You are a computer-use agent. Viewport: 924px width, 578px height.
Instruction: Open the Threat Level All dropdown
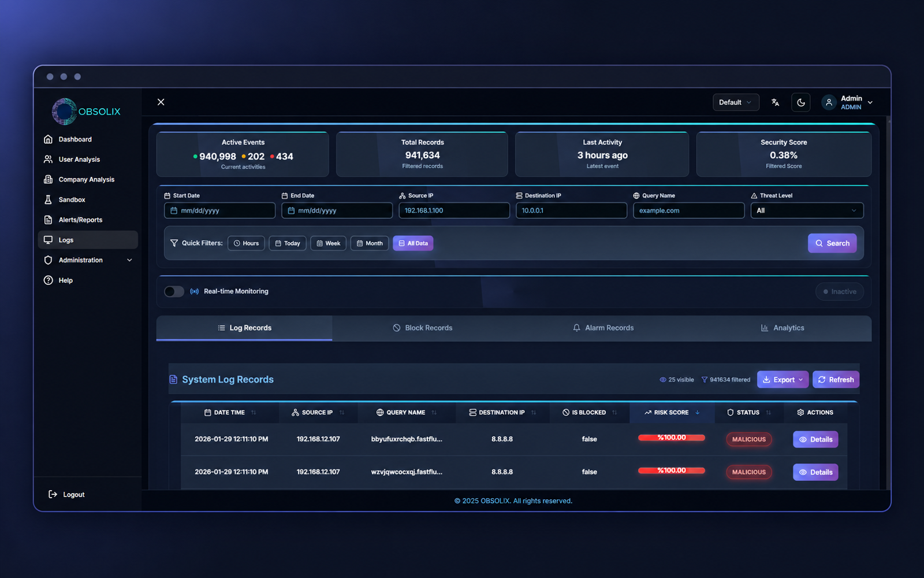pos(807,210)
